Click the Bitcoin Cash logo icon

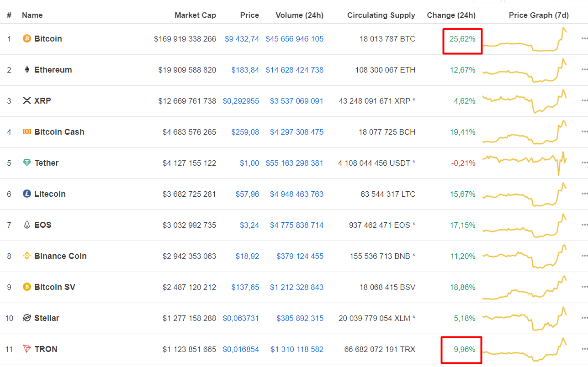click(27, 132)
